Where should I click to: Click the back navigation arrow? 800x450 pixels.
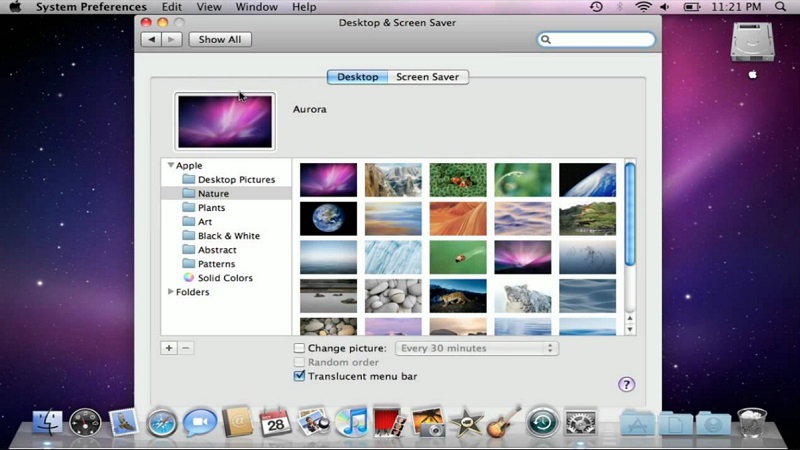click(x=151, y=40)
